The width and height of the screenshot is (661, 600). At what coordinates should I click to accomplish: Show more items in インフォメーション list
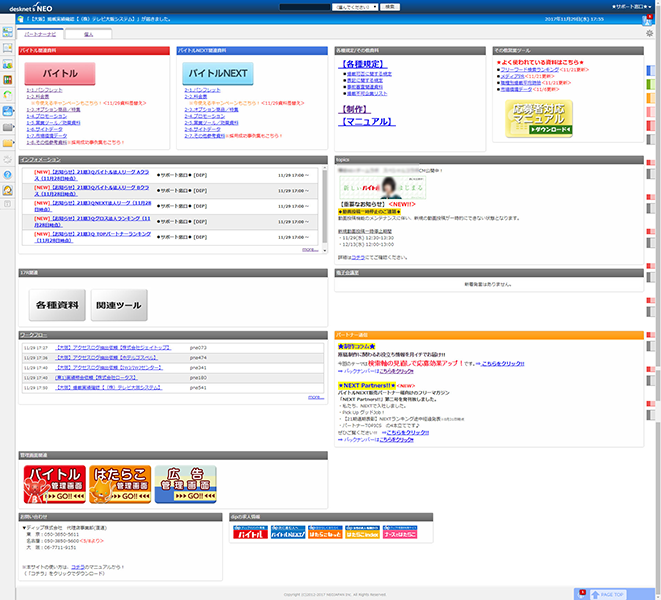[309, 249]
